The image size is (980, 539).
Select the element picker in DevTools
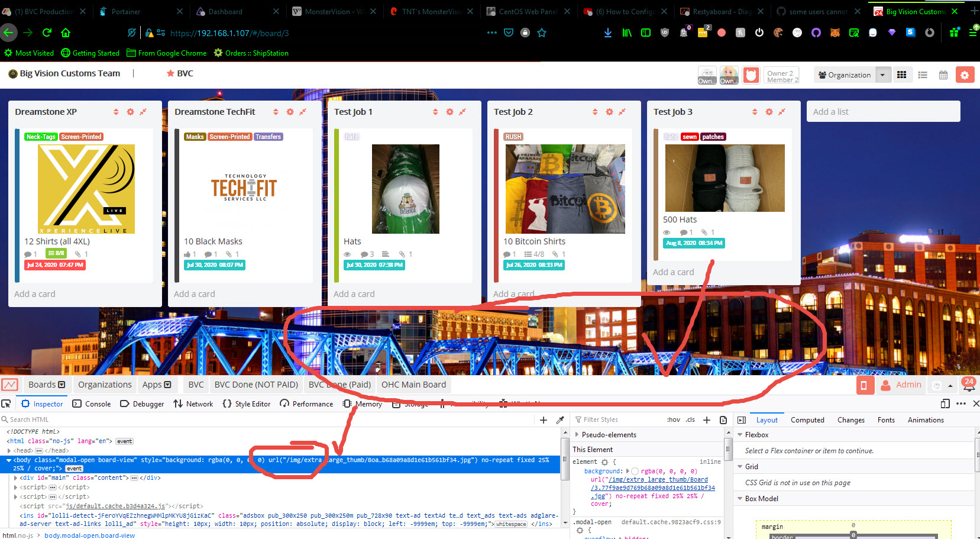6,404
